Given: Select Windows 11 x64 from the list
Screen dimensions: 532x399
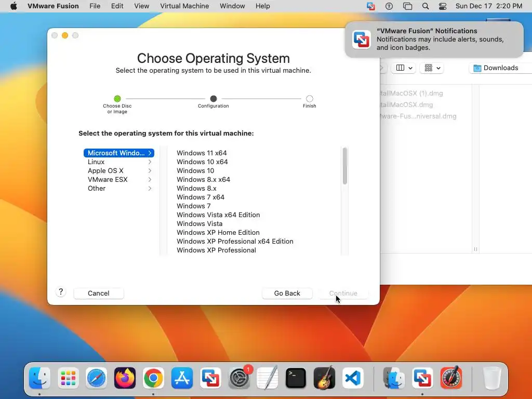Looking at the screenshot, I should click(202, 153).
